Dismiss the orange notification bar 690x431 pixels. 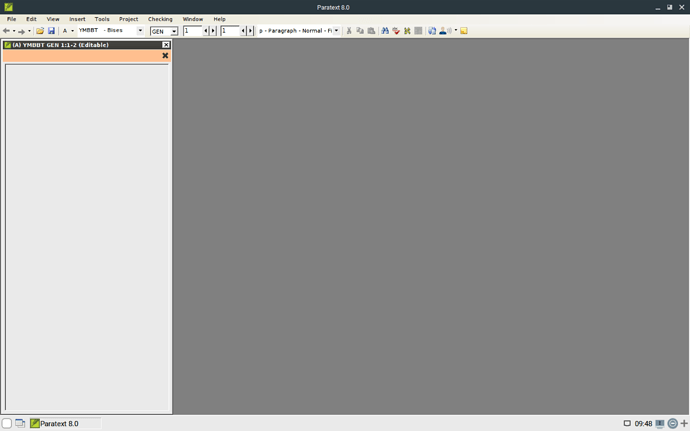[x=165, y=55]
